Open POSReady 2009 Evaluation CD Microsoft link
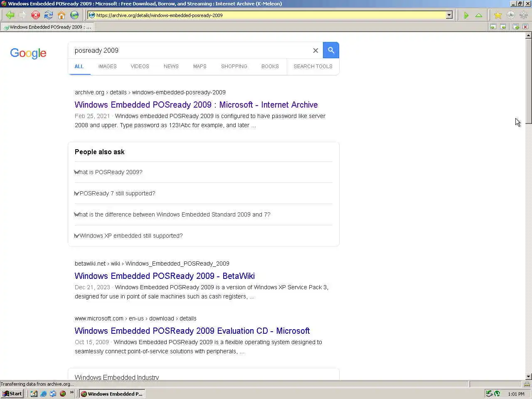Screen dimensions: 532x399 point(192,331)
